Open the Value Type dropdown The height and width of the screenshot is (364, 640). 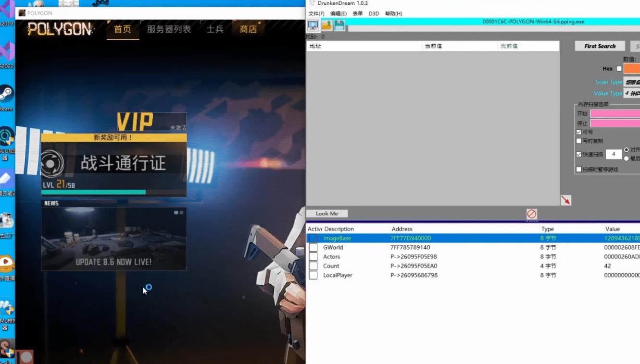631,94
